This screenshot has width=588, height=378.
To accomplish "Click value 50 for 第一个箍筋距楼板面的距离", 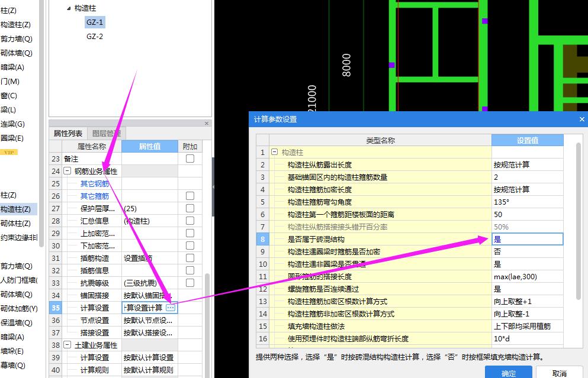I will coord(498,214).
